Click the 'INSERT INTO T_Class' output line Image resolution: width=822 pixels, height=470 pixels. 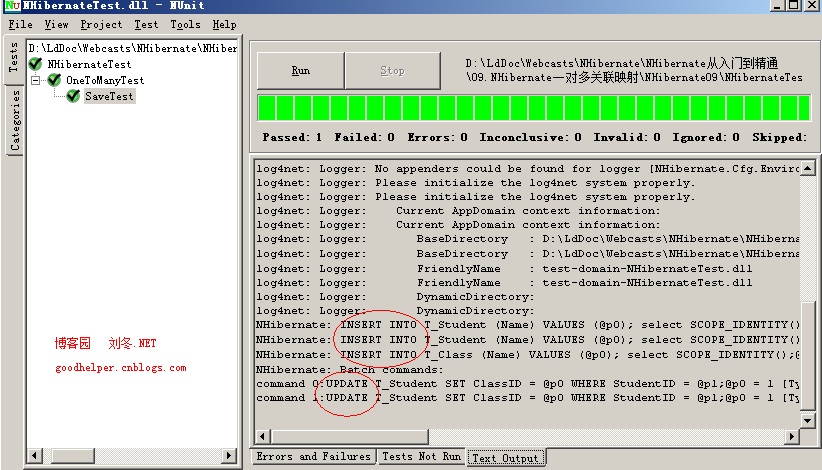coord(527,355)
